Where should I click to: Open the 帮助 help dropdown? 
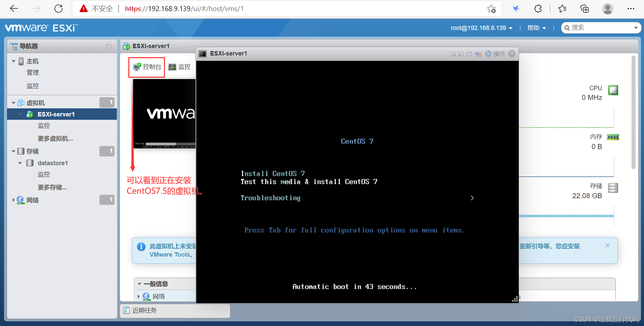[536, 28]
